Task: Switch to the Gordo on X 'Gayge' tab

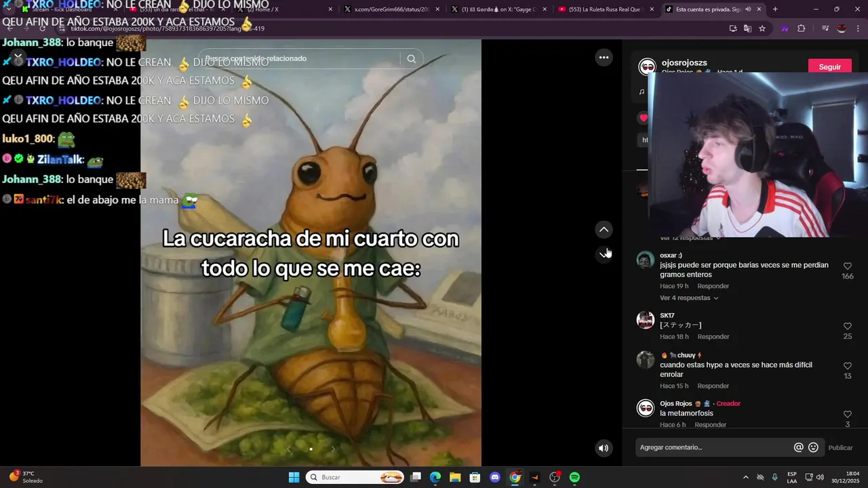Action: 498,9
